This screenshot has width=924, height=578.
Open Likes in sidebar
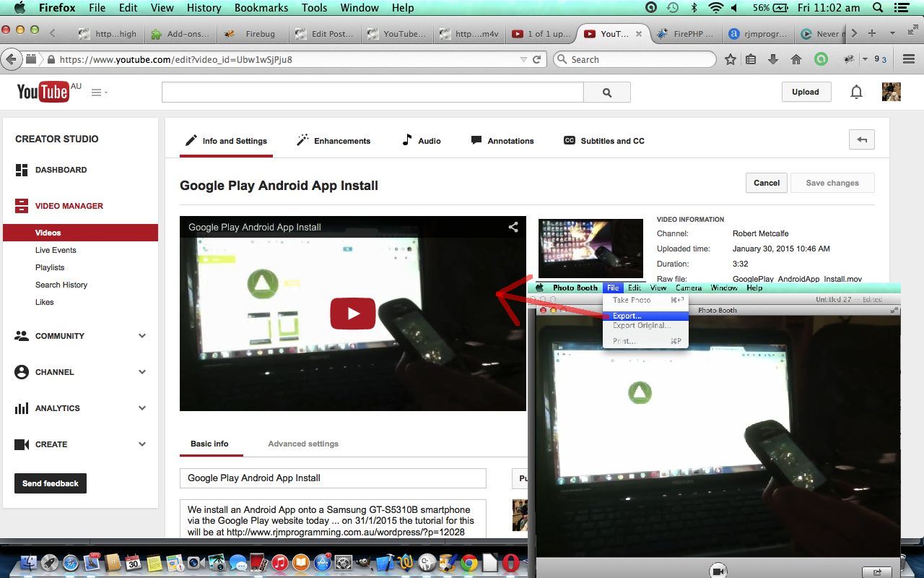(x=45, y=302)
